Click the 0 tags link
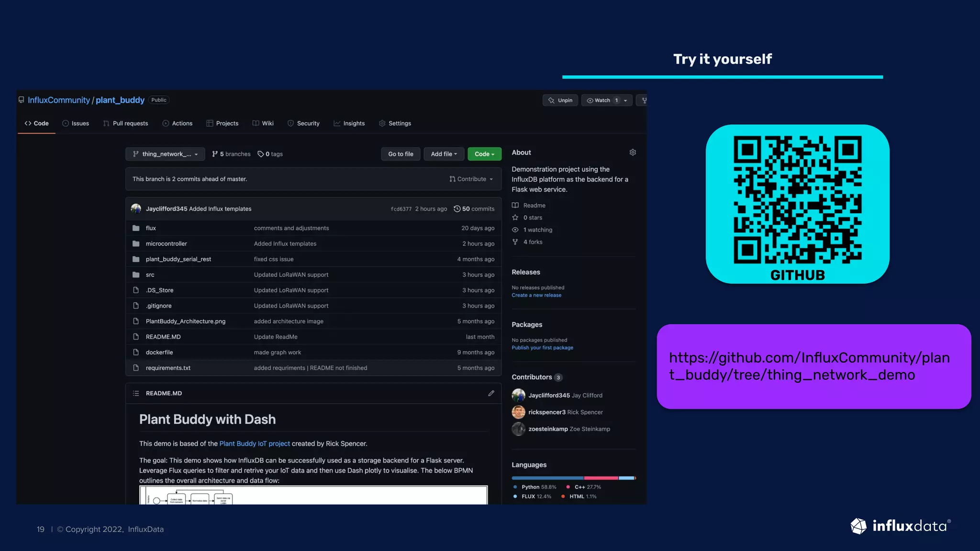 tap(270, 154)
